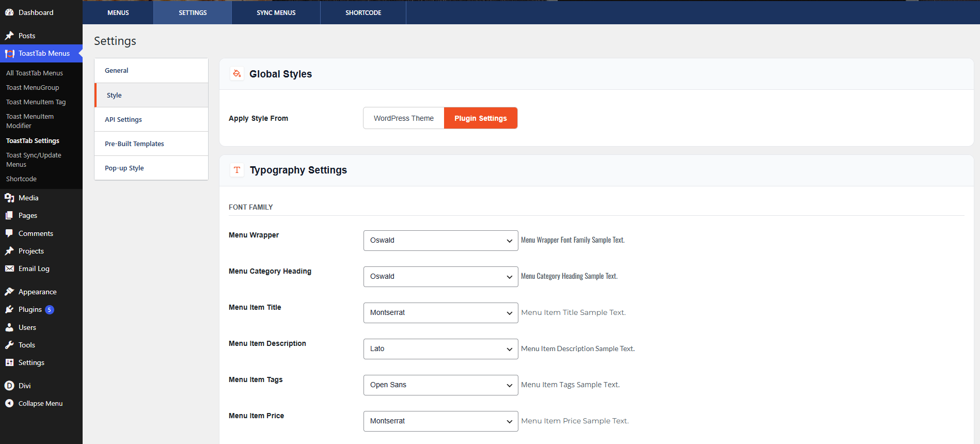Click the Divi circular D icon

(9, 386)
